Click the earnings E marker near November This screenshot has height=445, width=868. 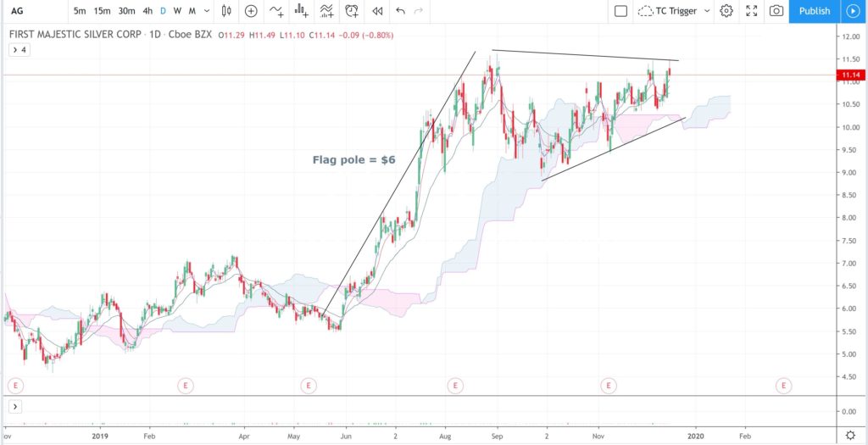609,385
